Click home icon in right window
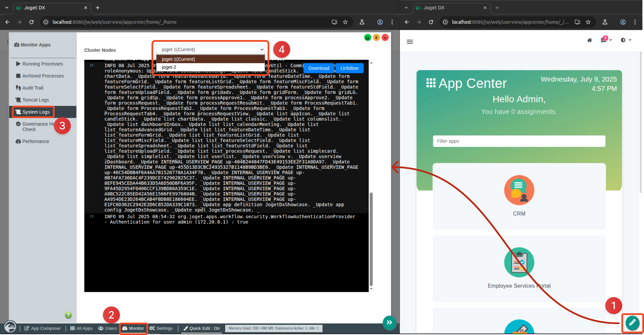The image size is (644, 335). [589, 40]
